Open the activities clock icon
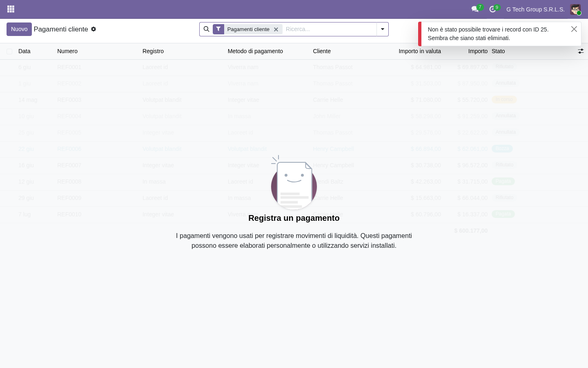The width and height of the screenshot is (588, 368). [492, 9]
